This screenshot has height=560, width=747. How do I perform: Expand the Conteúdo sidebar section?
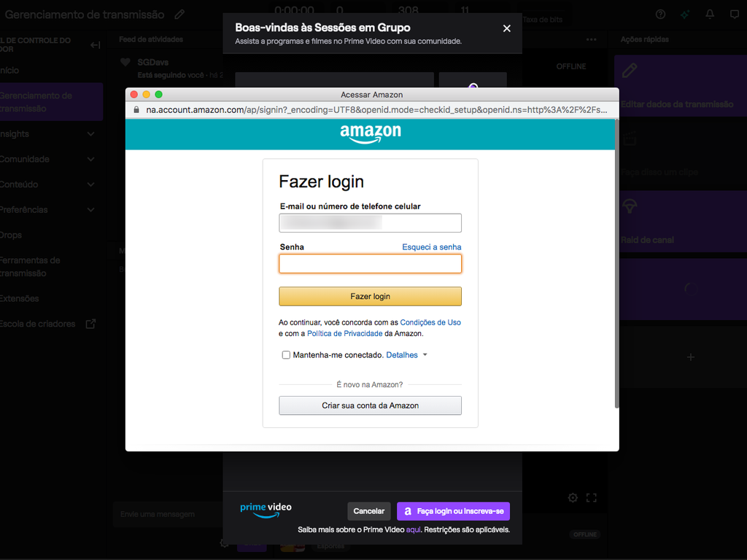90,184
